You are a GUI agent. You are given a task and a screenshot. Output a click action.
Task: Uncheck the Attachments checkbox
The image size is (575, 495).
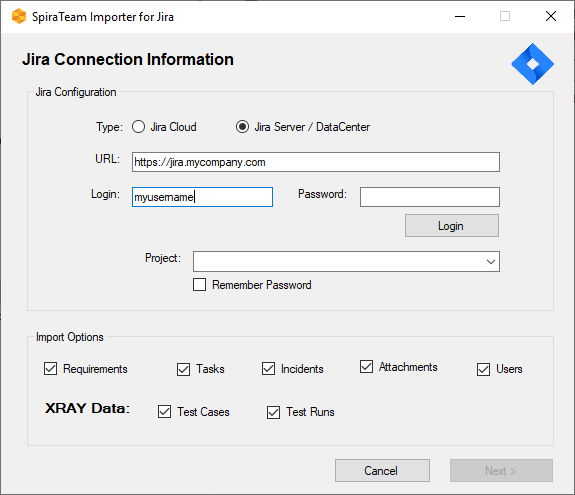366,366
